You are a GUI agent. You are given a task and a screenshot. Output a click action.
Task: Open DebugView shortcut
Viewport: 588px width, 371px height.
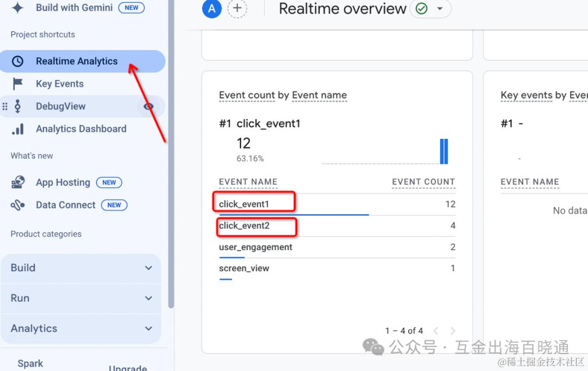(83, 106)
